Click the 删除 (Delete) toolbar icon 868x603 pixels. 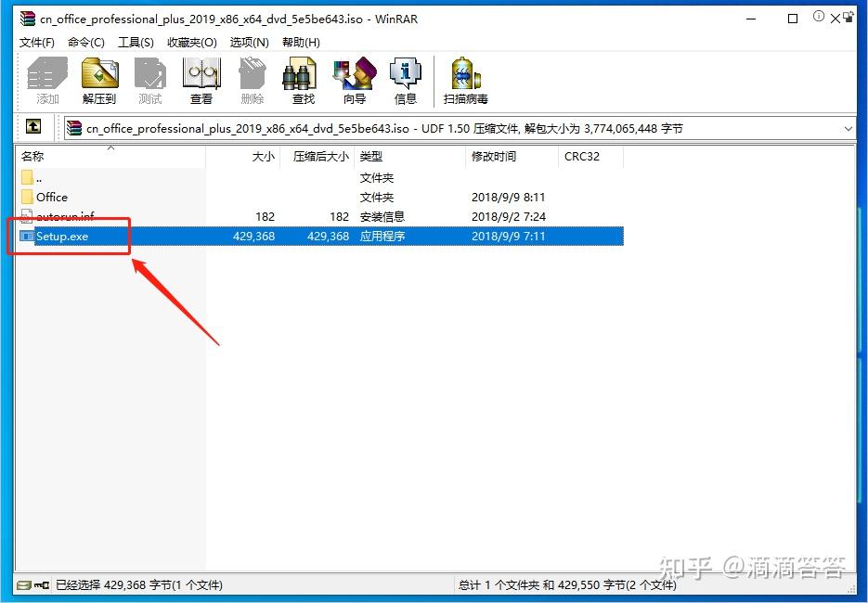pos(253,79)
